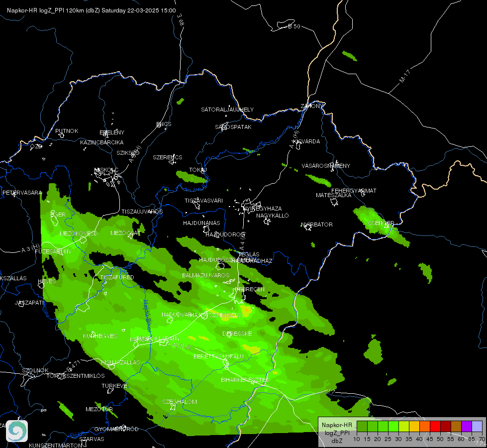Click the TEGLAS town label
This screenshot has width=487, height=448.
249,254
